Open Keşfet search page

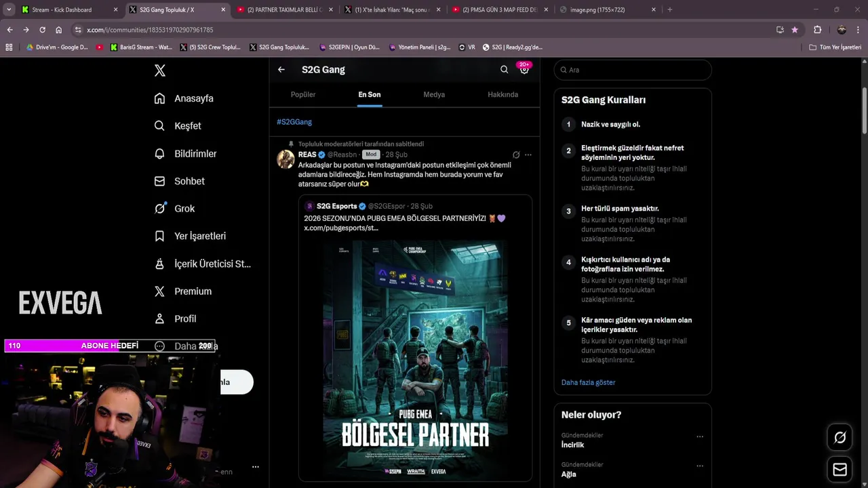click(178, 126)
